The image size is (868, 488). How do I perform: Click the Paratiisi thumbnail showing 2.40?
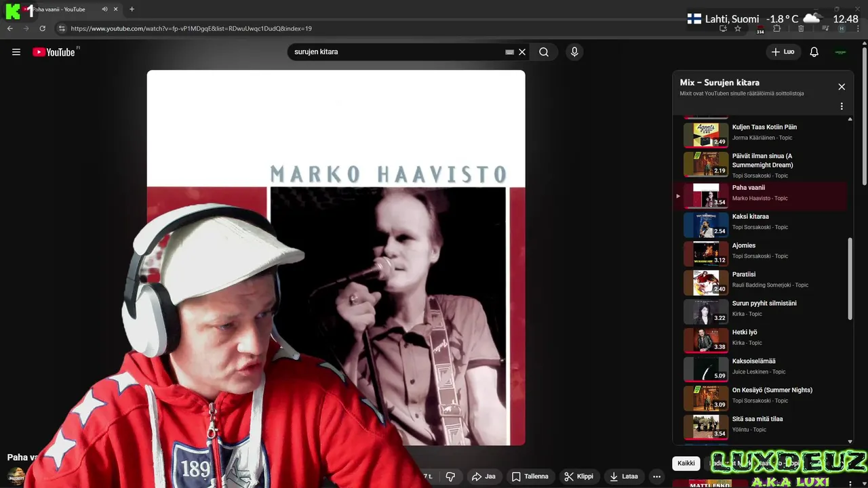pyautogui.click(x=706, y=283)
